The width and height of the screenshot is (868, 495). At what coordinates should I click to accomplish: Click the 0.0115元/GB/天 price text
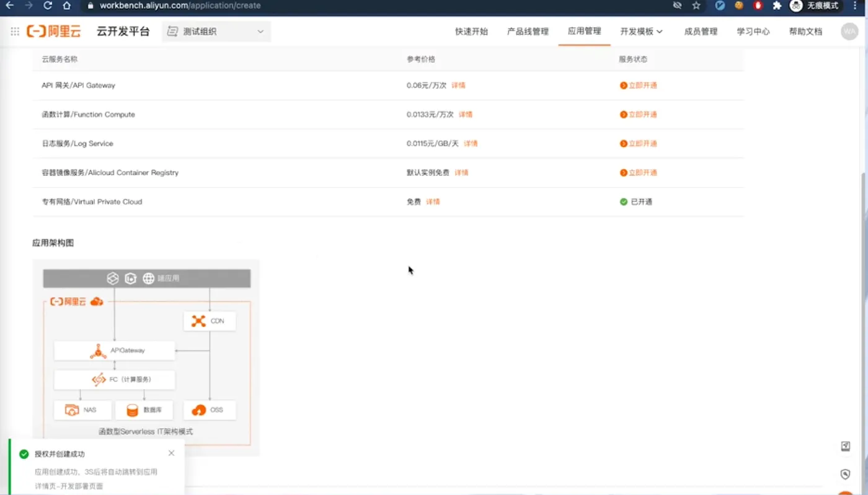click(x=433, y=144)
